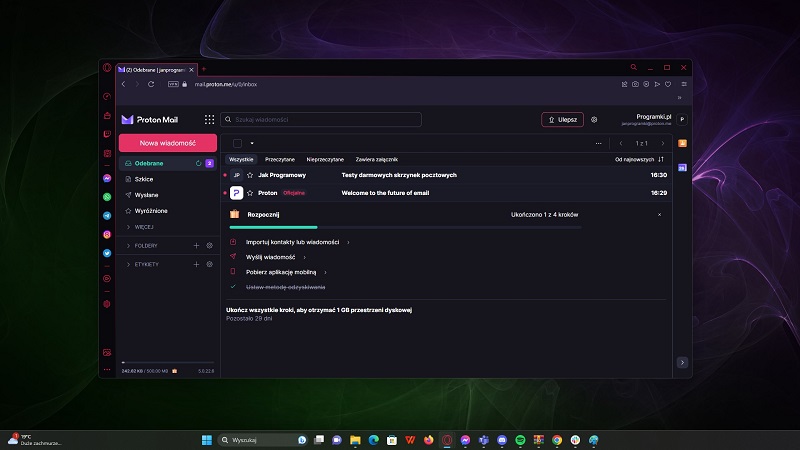
Task: Open the contacts side panel icon
Action: (682, 143)
